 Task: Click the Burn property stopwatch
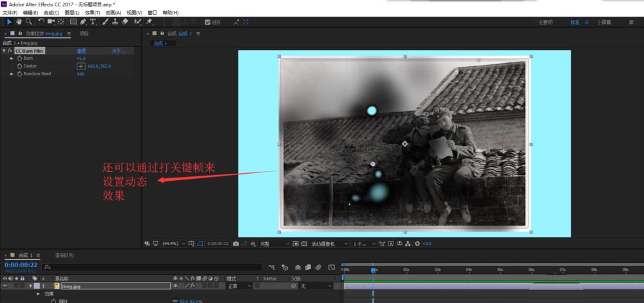(19, 59)
